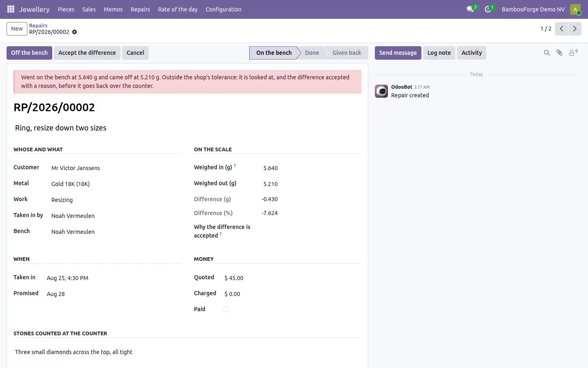Open the apps grid home menu
This screenshot has width=588, height=368.
11,9
